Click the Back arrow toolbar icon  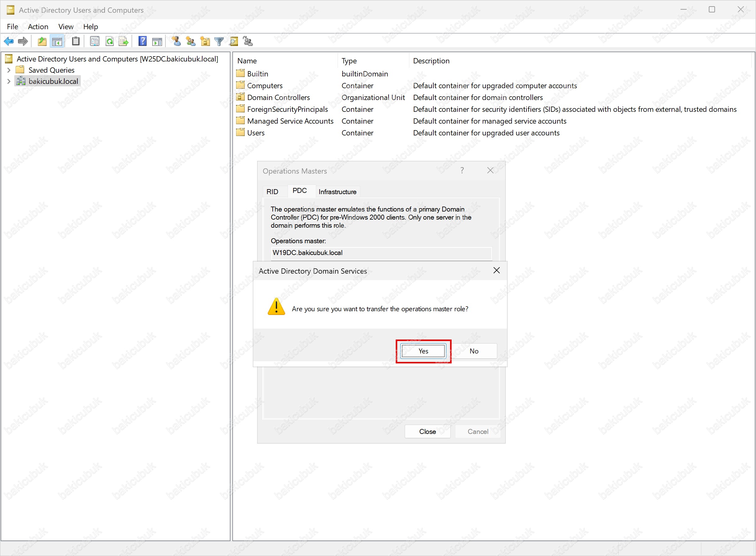point(9,41)
